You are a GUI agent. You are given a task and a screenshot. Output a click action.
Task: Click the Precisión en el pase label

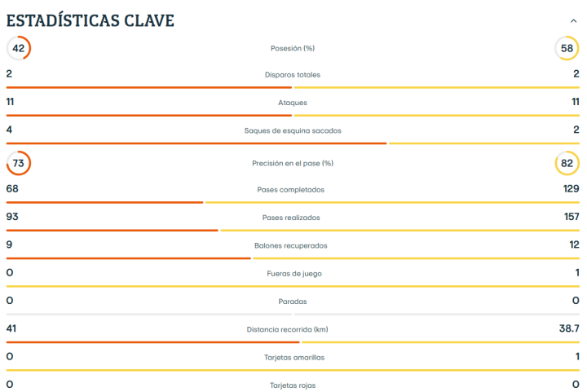pos(293,163)
